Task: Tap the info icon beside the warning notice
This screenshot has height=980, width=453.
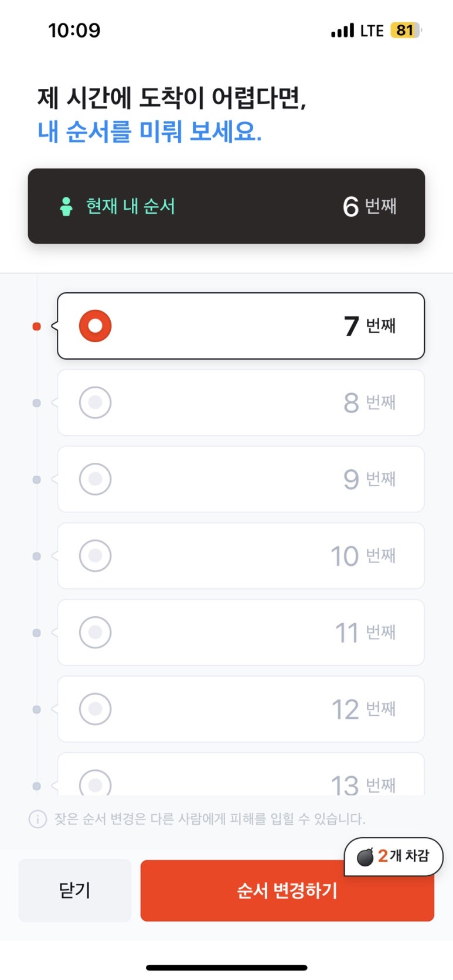Action: 38,819
